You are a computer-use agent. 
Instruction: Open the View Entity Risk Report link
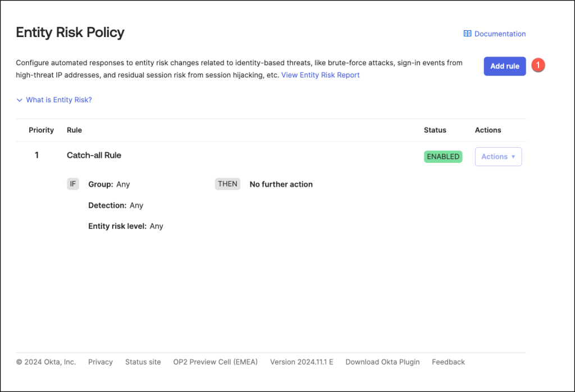coord(320,75)
